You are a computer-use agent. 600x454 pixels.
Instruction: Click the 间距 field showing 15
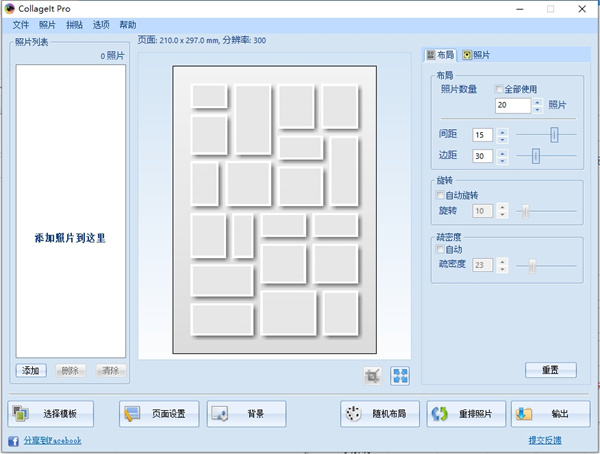pos(483,135)
